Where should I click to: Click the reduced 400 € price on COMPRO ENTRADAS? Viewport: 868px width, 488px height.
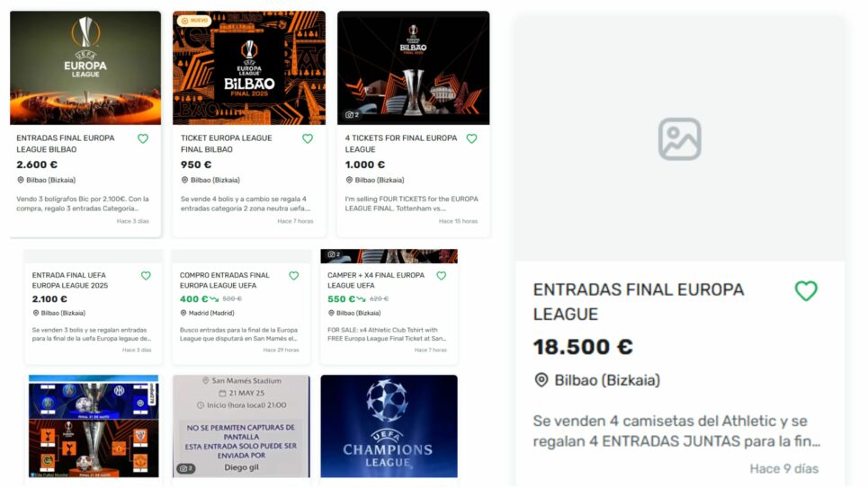pos(193,298)
